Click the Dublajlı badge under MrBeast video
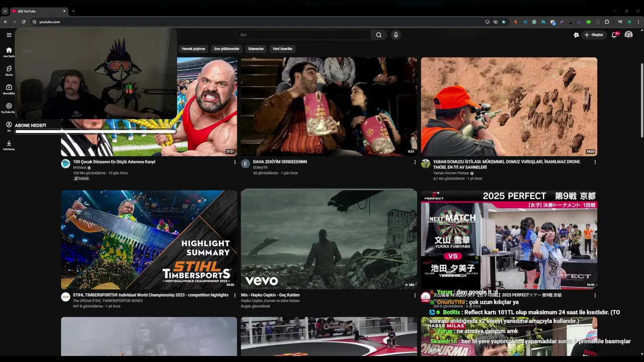This screenshot has width=644, height=362. [82, 178]
